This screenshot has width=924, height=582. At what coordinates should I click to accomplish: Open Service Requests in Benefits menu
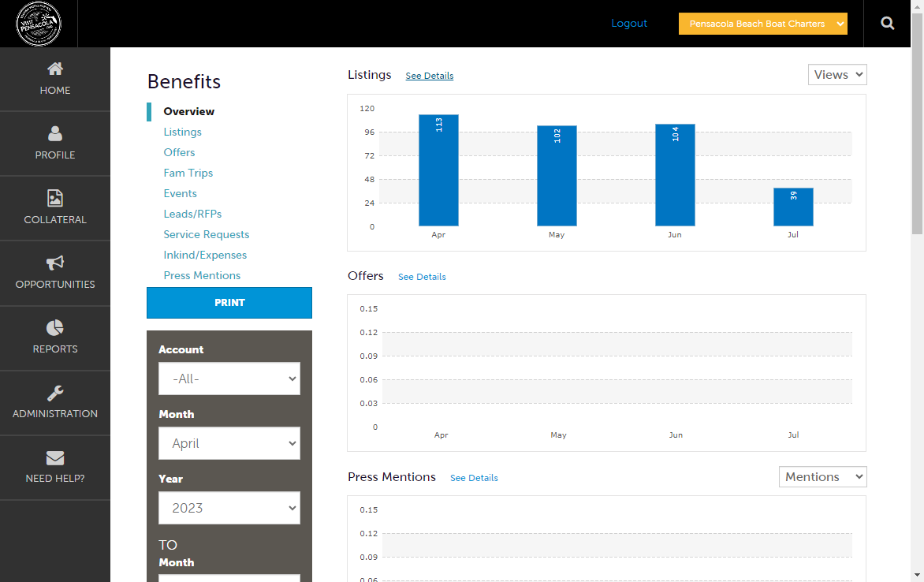coord(207,235)
